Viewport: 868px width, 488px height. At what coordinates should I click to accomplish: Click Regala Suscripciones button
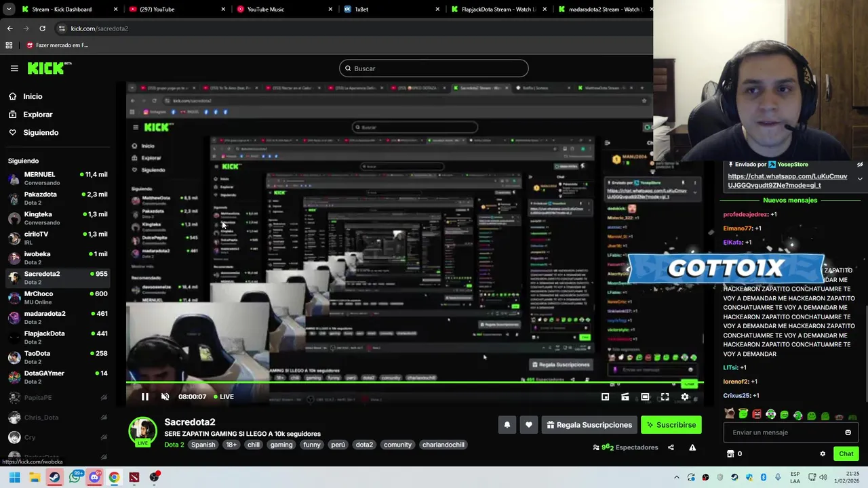[589, 425]
